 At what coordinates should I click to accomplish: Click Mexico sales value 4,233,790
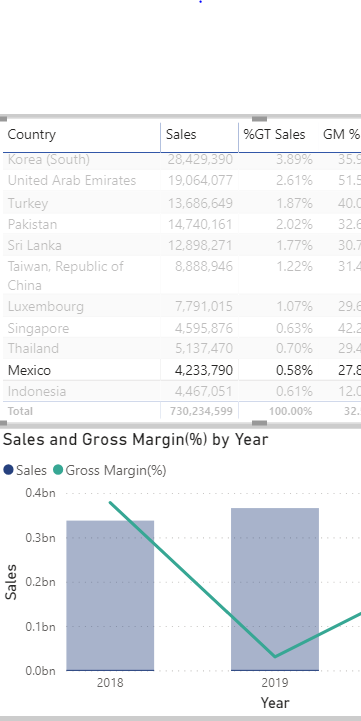coord(204,370)
